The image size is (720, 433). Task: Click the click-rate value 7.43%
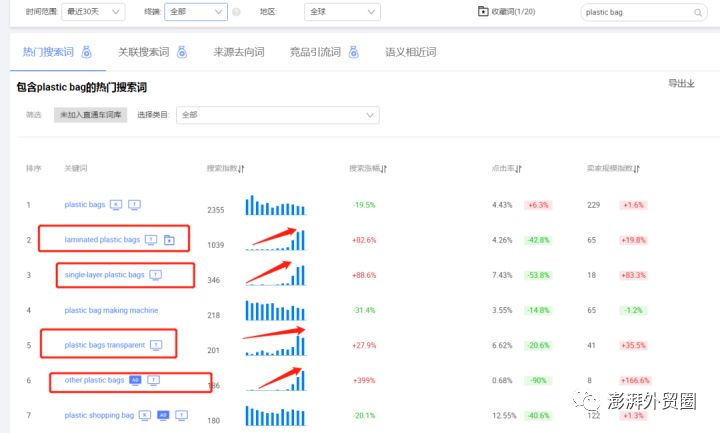[502, 275]
